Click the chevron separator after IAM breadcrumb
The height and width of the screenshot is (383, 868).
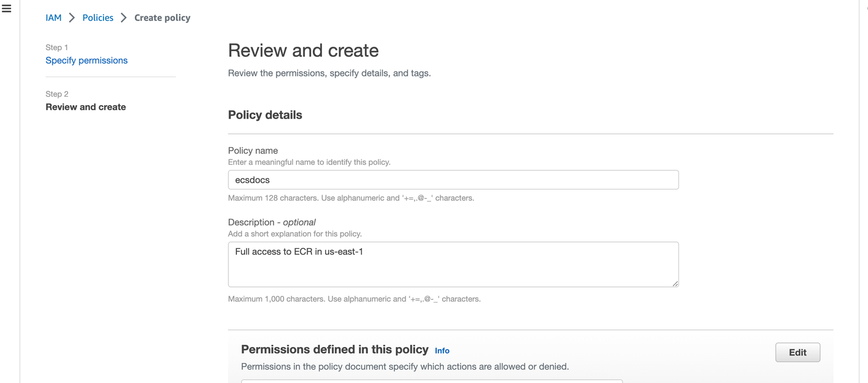click(71, 17)
